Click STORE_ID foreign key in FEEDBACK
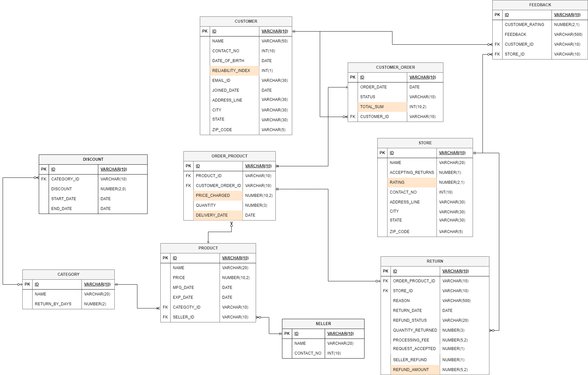The height and width of the screenshot is (375, 588). pos(514,54)
